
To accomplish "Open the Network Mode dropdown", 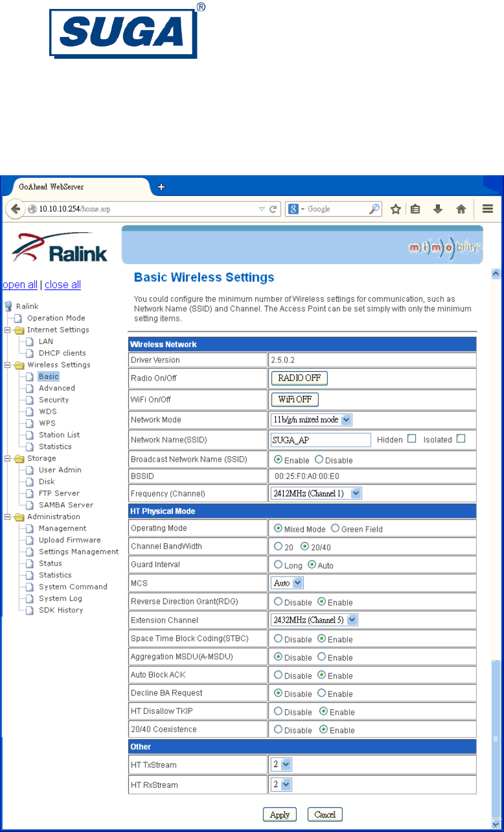I will (x=312, y=419).
